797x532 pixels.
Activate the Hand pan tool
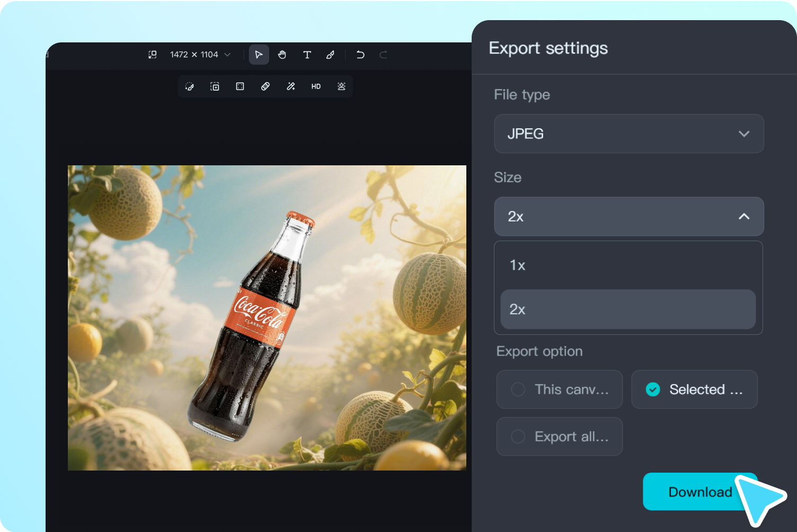[x=282, y=55]
